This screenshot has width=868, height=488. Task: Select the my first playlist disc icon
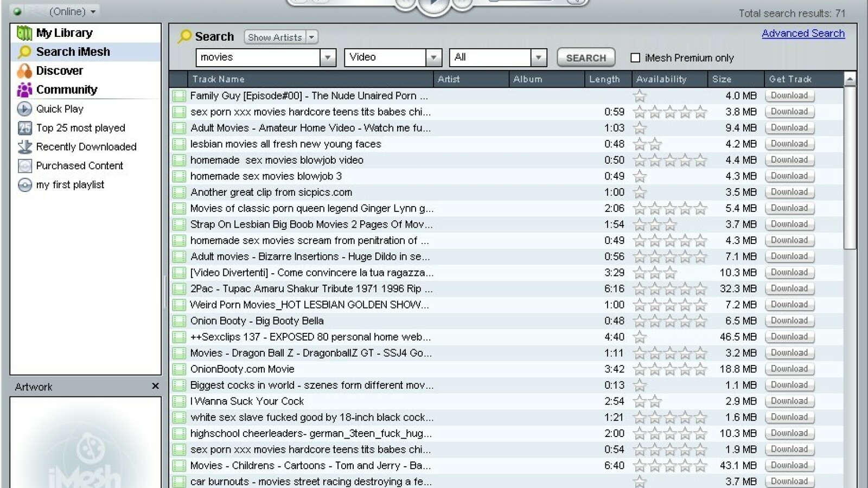point(24,185)
